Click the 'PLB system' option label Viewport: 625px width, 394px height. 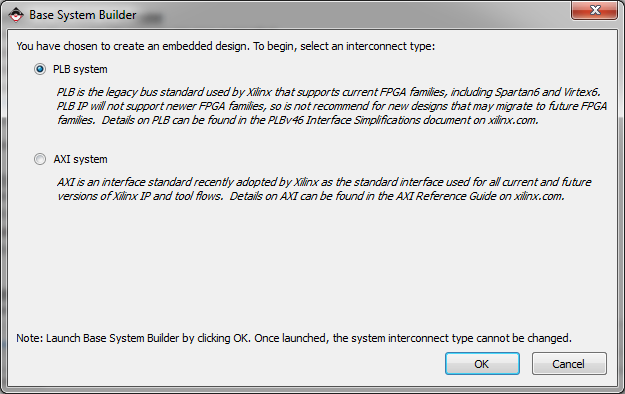[80, 69]
